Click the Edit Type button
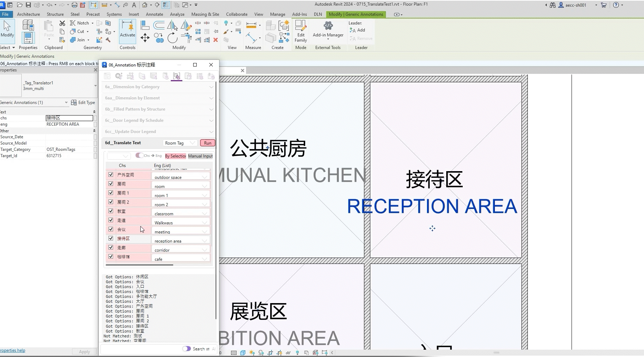Viewport: 644px width, 357px height. click(83, 103)
